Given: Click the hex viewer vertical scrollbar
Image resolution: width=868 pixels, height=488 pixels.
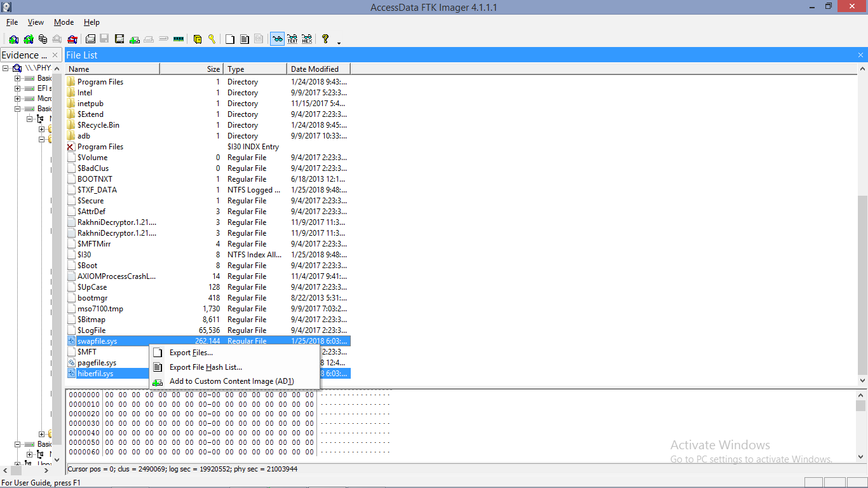Looking at the screenshot, I should click(861, 426).
